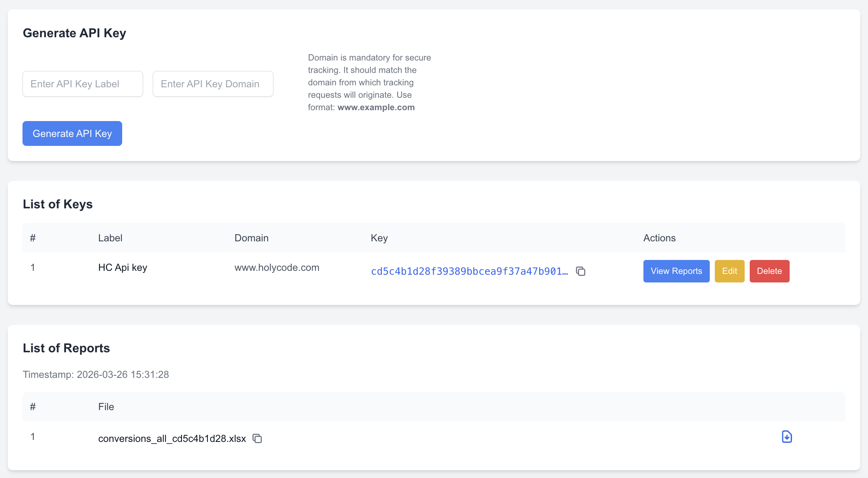Click row number 1 in List of Keys
The image size is (868, 478).
(33, 267)
